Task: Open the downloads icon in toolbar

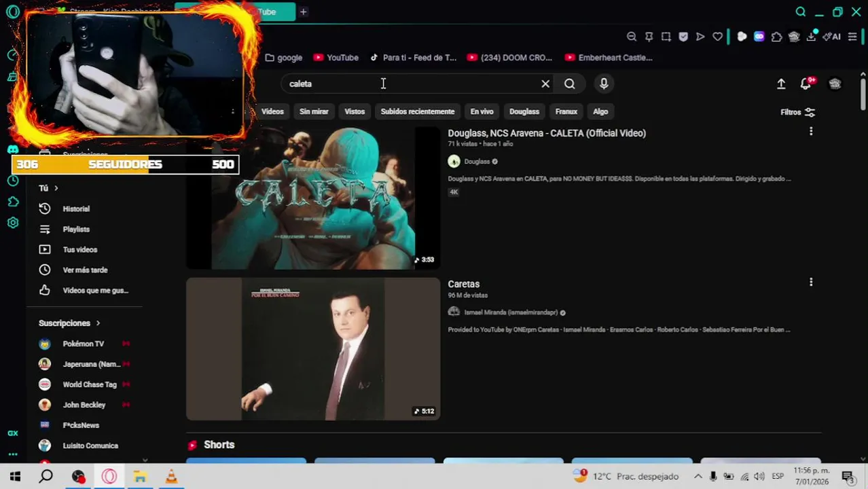Action: coord(811,37)
